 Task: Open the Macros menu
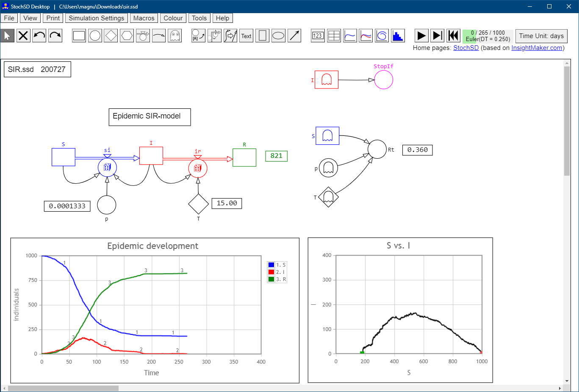[x=144, y=18]
